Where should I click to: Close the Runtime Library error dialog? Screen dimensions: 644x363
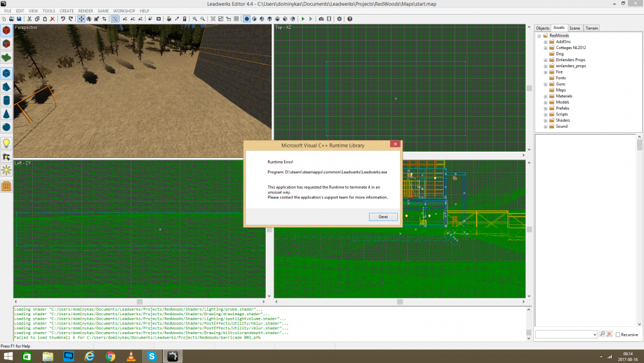pos(395,144)
